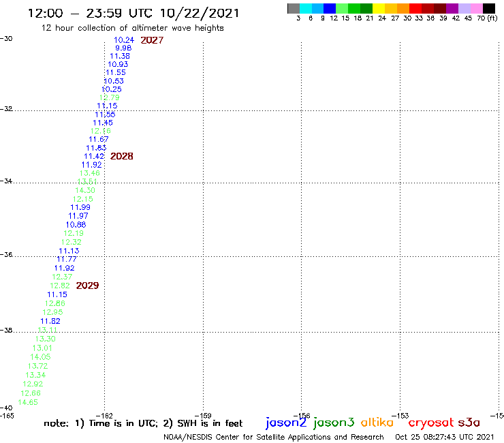The width and height of the screenshot is (504, 443).
Task: Click the green 12.79 value
Action: point(109,97)
